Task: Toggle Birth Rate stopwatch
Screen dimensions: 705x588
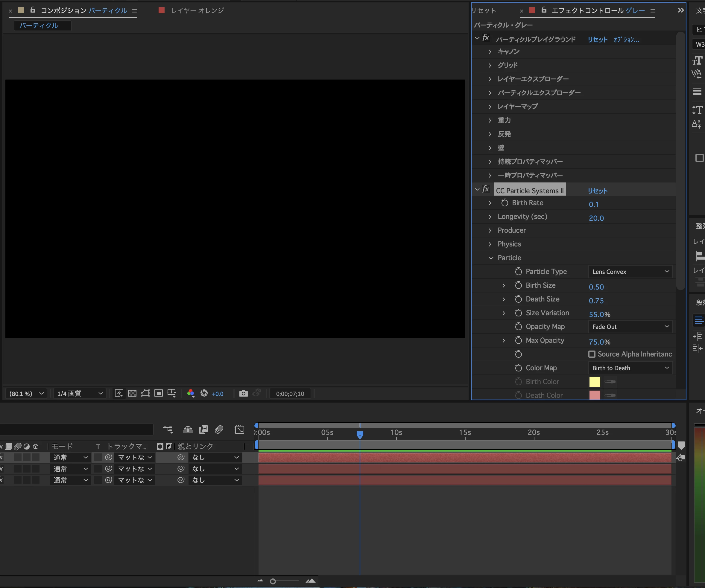Action: click(505, 203)
